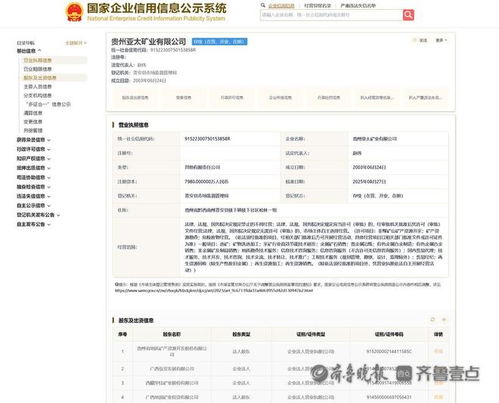Select 清算信息 in sidebar
The image size is (499, 403).
pos(33,113)
